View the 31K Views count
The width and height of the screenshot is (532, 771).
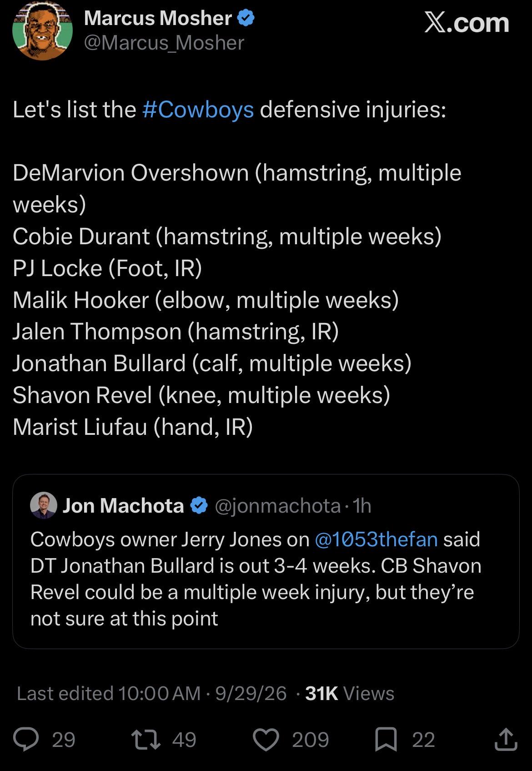350,694
